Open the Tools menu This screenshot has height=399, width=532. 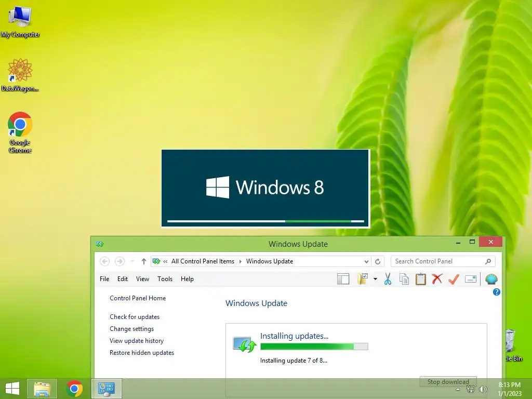(165, 279)
